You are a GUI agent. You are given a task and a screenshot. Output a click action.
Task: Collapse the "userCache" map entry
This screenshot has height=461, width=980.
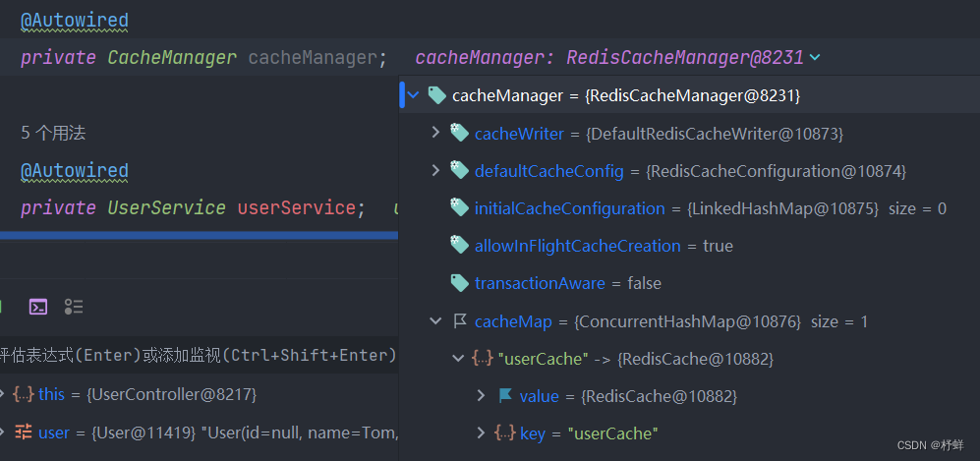click(458, 359)
